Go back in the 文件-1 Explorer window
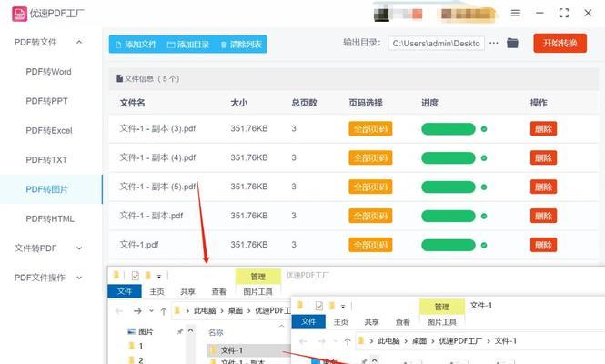This screenshot has height=364, width=605. (x=303, y=341)
